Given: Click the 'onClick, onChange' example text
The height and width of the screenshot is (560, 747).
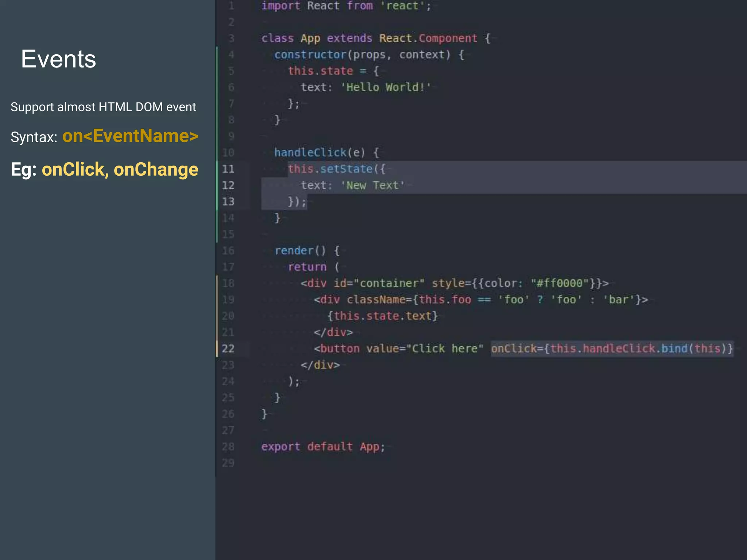Looking at the screenshot, I should point(120,170).
